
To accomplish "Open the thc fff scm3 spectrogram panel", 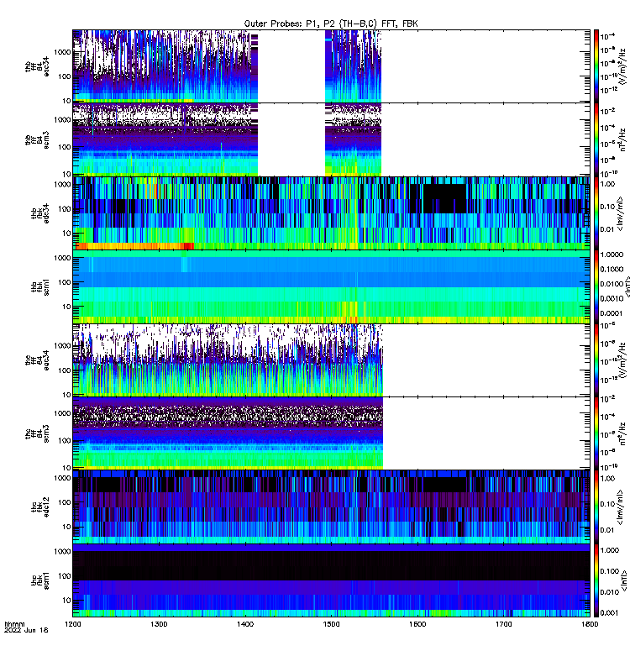I will coord(331,433).
